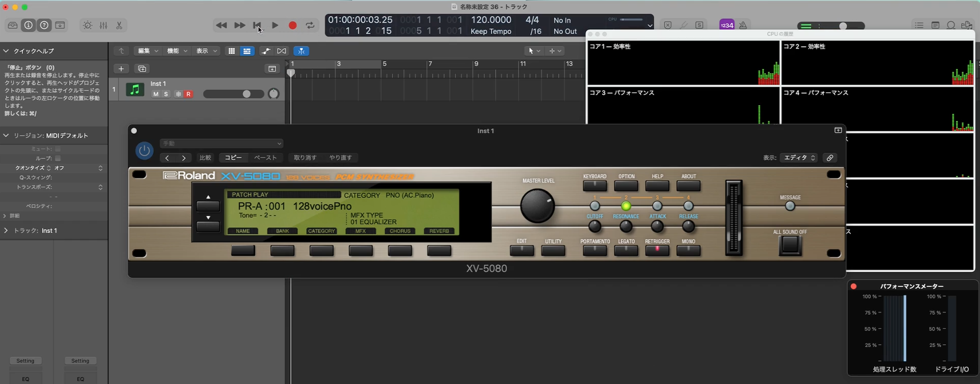Open the Editors scissors icon
The image size is (980, 384).
click(x=119, y=25)
